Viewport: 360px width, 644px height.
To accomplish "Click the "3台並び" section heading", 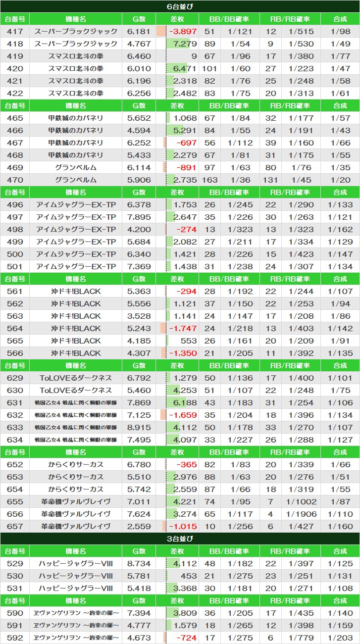I will click(x=180, y=539).
